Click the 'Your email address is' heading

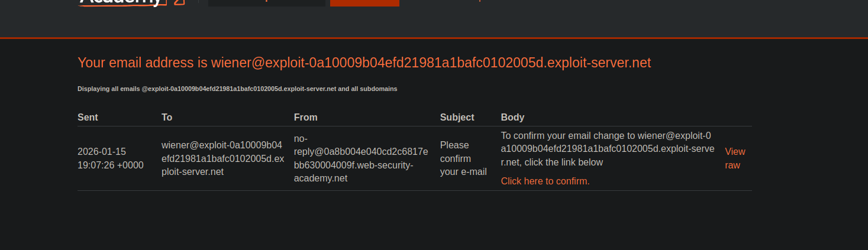[364, 63]
